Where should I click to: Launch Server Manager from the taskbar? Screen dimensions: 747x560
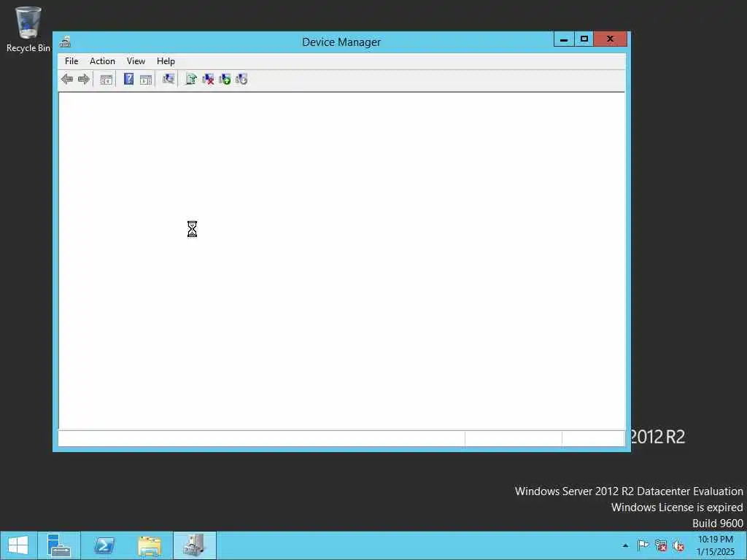click(59, 545)
